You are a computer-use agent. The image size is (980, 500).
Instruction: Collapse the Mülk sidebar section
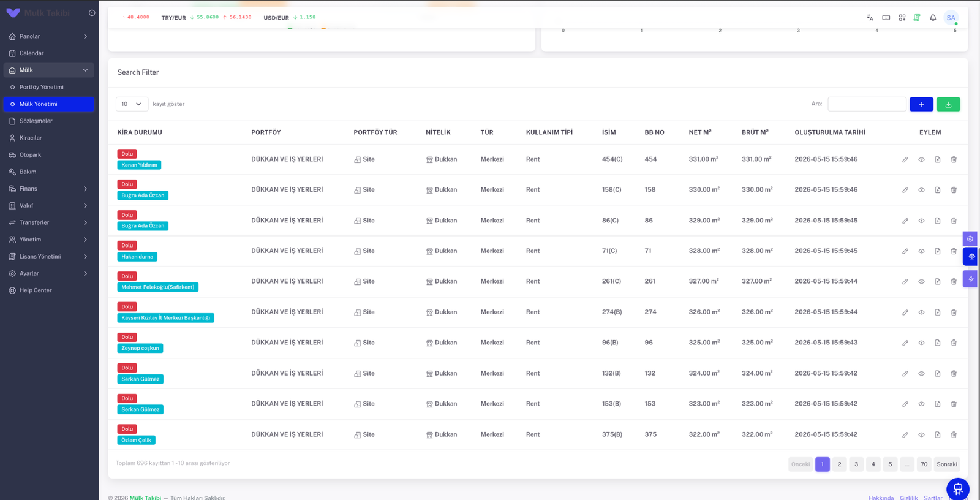tap(49, 70)
